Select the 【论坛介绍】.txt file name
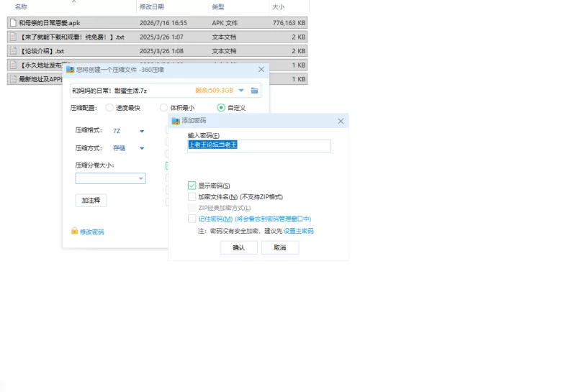576x392 pixels. coord(42,51)
